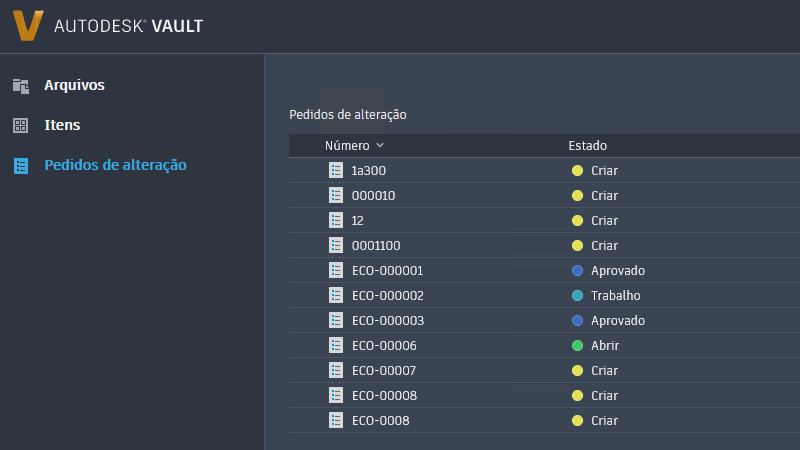Click the green Abrir status dot
Screen dimensions: 800x450
(577, 346)
